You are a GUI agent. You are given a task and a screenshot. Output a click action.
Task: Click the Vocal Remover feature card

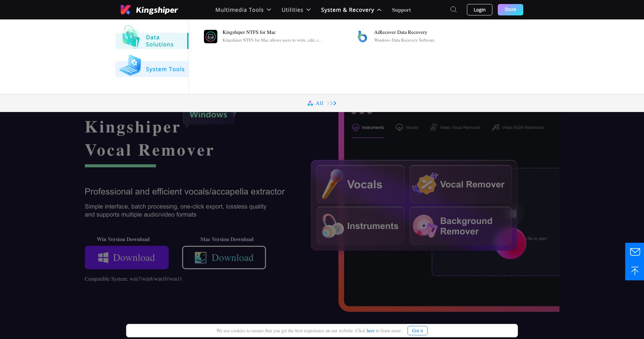tap(460, 184)
